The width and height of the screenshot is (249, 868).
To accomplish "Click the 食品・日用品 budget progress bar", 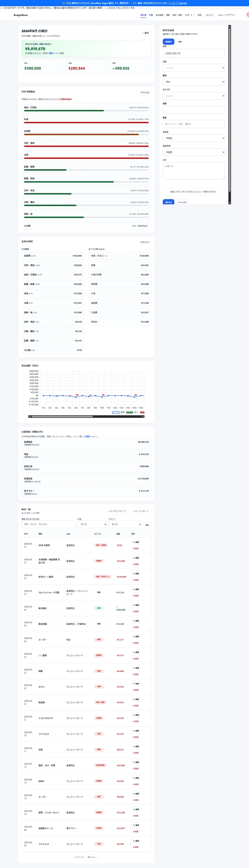I will (86, 111).
